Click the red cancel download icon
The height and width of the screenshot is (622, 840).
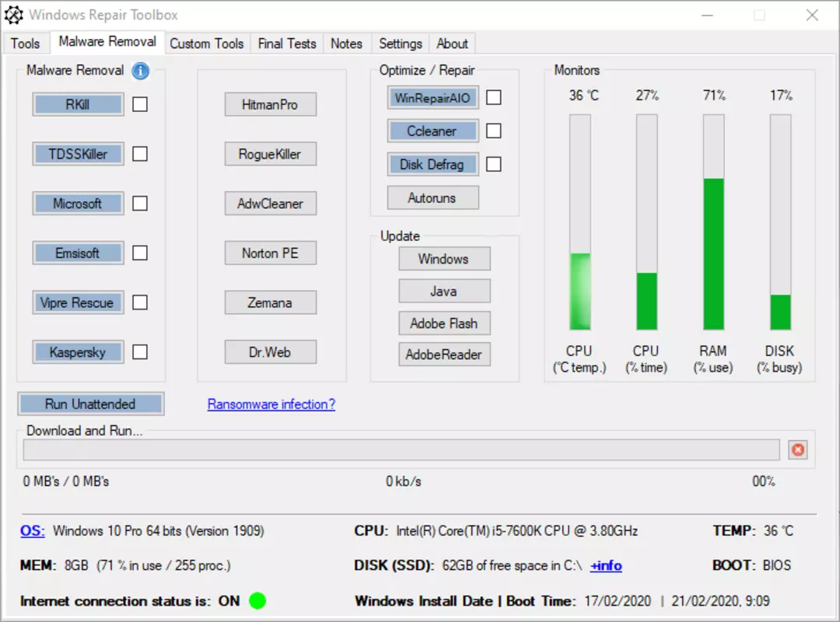(x=798, y=450)
